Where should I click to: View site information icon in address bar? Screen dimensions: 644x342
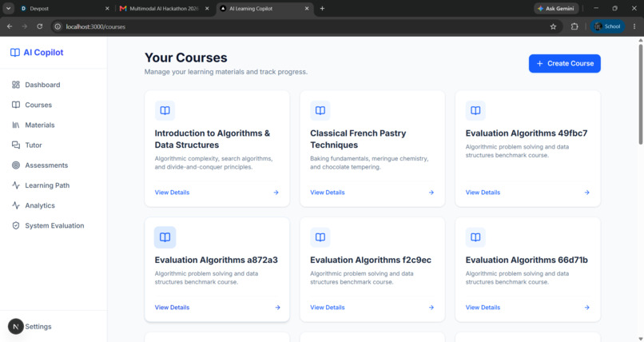(x=58, y=26)
